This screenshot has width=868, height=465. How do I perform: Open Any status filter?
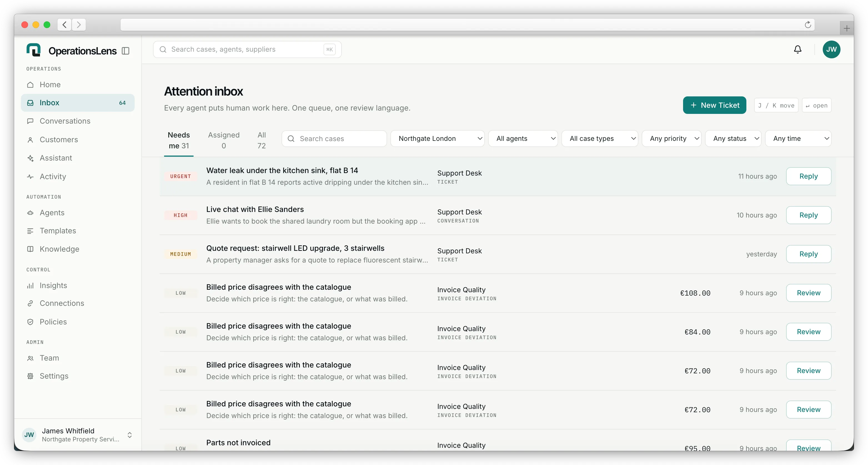coord(733,139)
